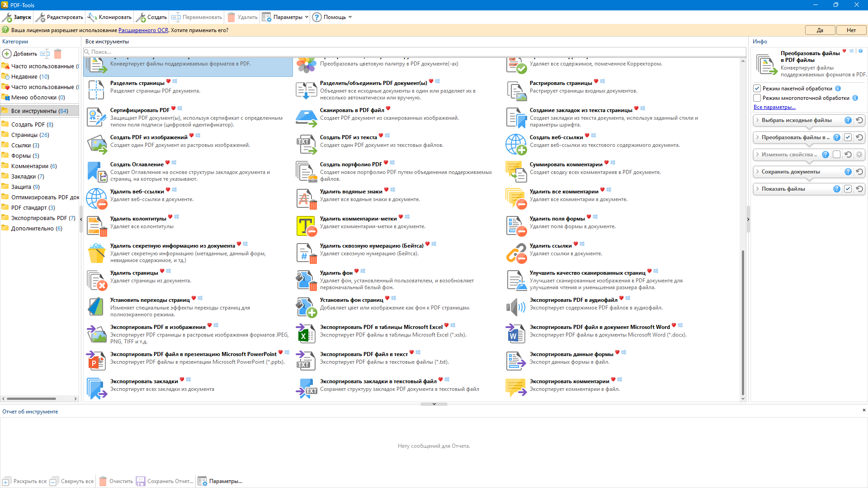Toggle the Показать файлы step checkbox

pos(848,189)
